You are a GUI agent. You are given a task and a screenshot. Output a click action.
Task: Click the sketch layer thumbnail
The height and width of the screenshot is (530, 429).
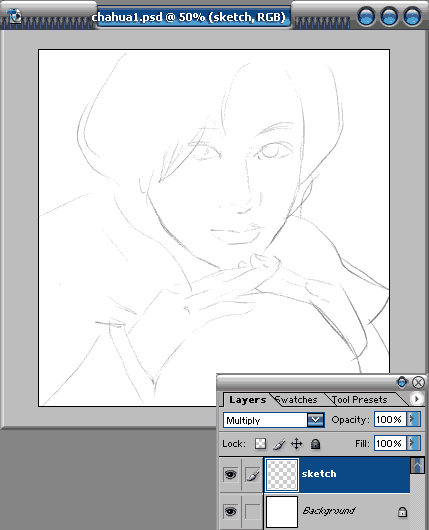click(x=282, y=475)
